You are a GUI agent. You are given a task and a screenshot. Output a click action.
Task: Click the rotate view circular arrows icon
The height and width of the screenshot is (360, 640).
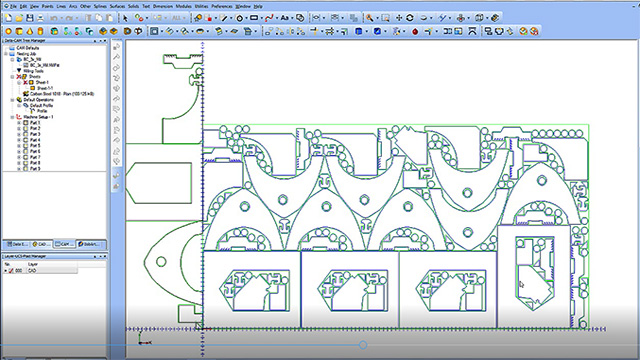pyautogui.click(x=410, y=18)
